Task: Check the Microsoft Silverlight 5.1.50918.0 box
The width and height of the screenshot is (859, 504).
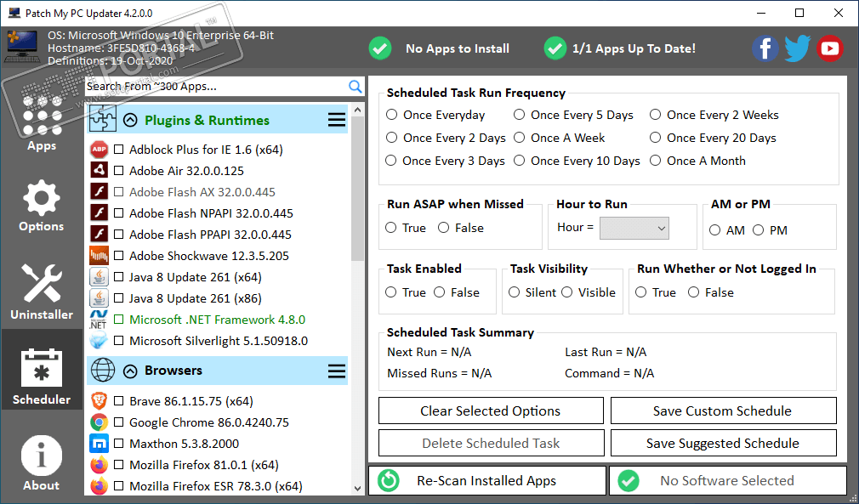Action: 118,341
